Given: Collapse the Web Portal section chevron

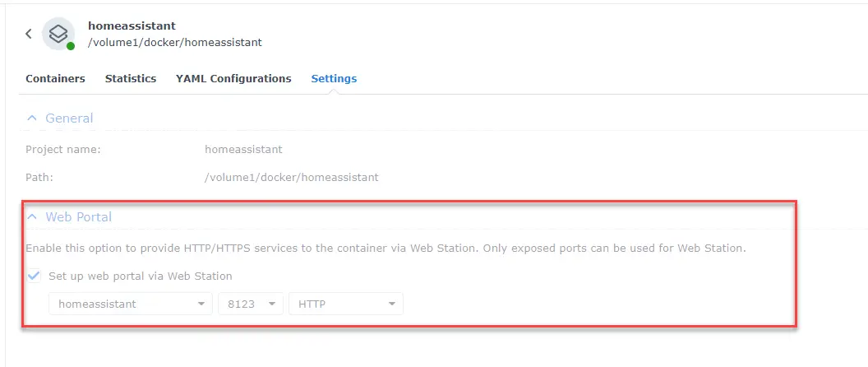Looking at the screenshot, I should (x=32, y=217).
